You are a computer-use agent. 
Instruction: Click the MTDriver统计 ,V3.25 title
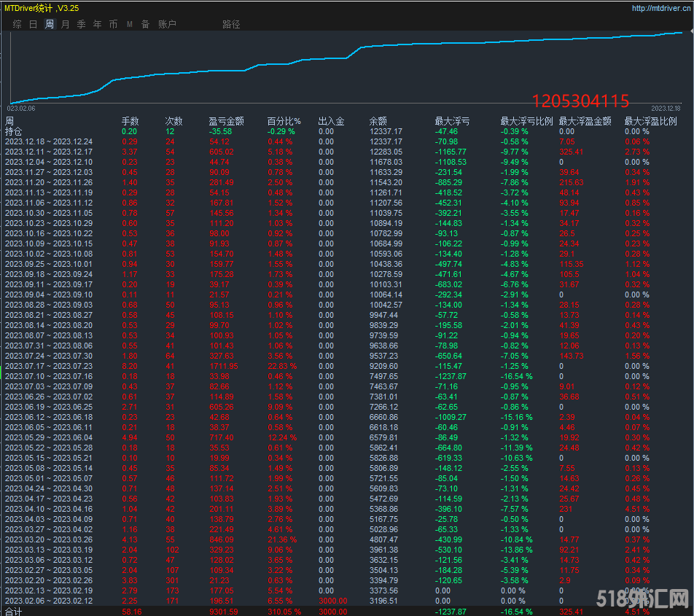pos(42,8)
